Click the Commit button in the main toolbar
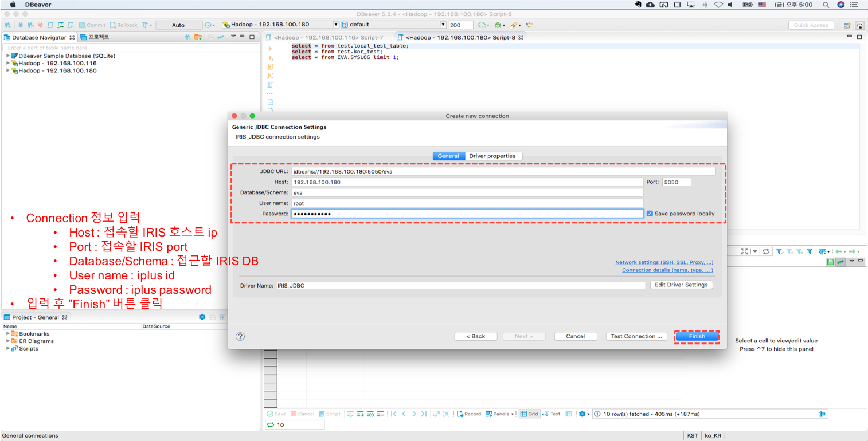The height and width of the screenshot is (441, 868). (92, 25)
